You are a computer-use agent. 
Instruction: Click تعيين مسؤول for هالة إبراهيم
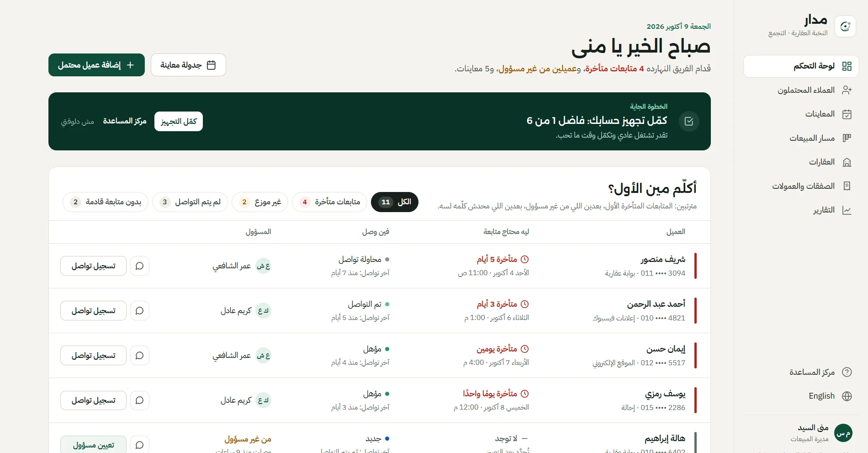tap(93, 445)
